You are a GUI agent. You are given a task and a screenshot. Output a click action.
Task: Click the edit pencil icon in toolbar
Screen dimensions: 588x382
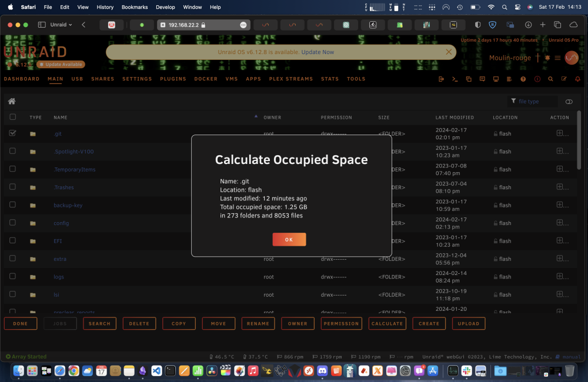[x=564, y=79]
